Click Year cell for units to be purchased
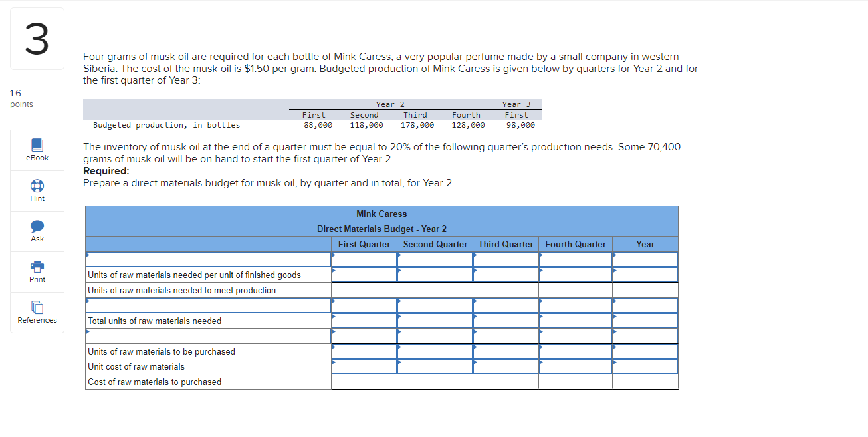 coord(645,351)
